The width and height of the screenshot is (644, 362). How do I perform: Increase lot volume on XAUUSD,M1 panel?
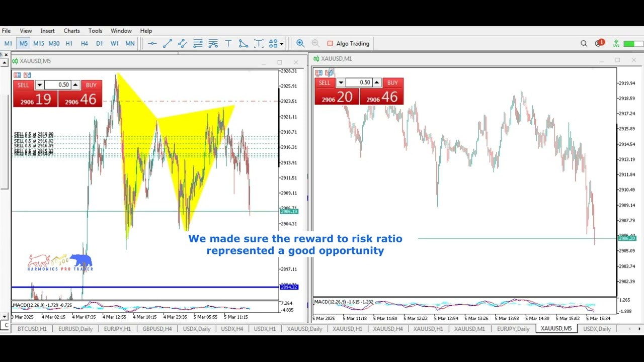[x=377, y=82]
